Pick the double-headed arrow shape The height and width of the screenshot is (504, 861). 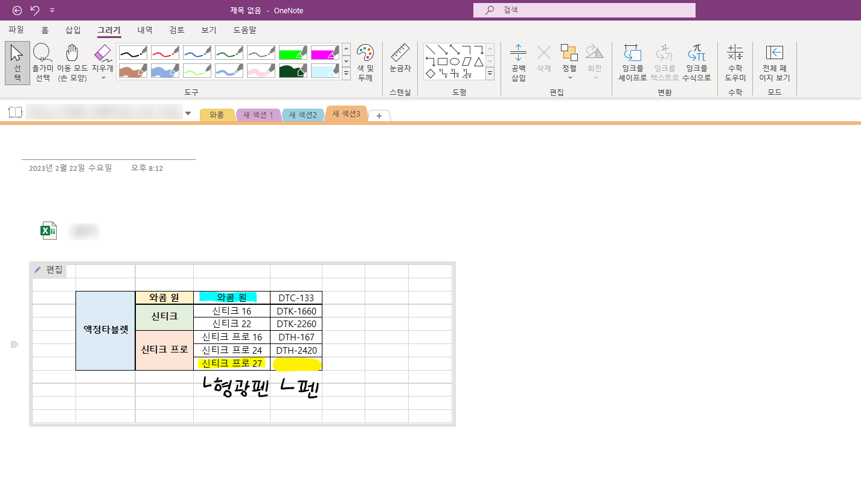(455, 49)
